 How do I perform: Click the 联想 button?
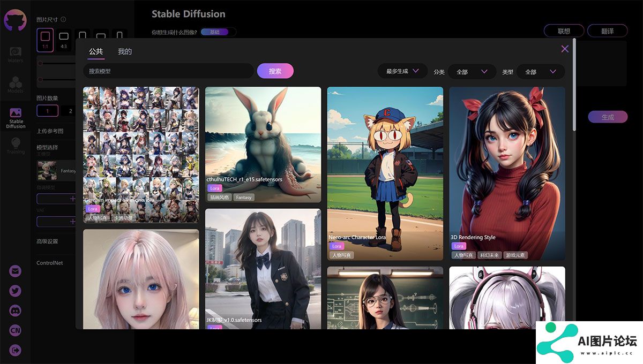(x=564, y=31)
